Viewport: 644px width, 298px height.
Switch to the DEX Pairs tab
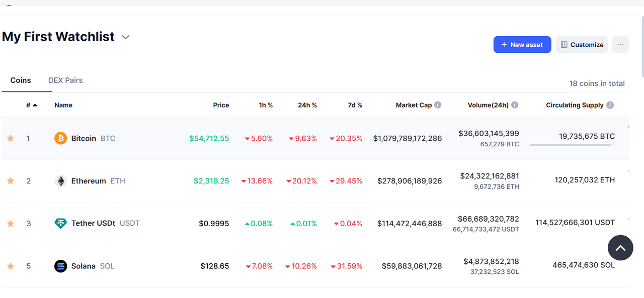65,80
